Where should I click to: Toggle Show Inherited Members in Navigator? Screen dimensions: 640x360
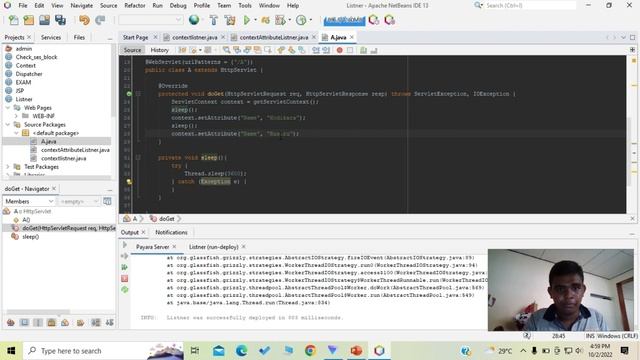click(x=11, y=323)
